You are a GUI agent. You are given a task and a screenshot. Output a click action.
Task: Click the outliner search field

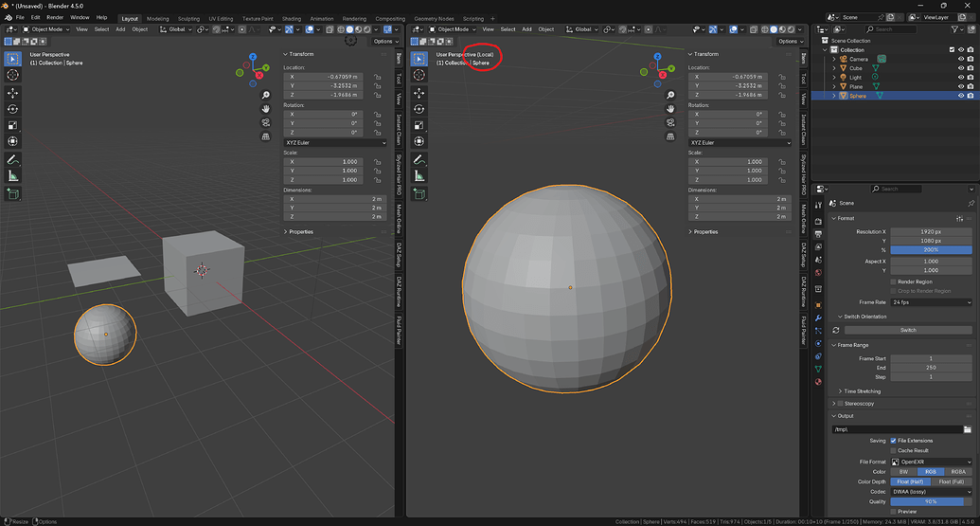[x=891, y=29]
